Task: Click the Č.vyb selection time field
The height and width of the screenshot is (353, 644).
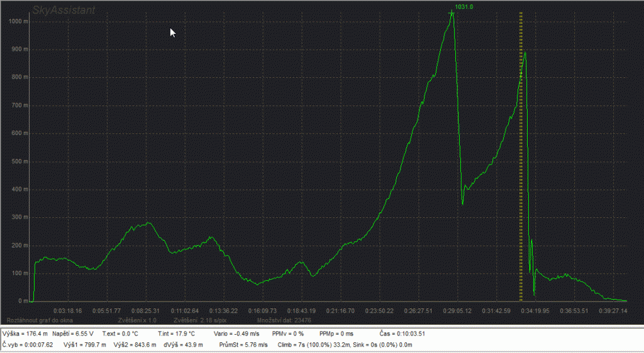Action: [x=28, y=345]
